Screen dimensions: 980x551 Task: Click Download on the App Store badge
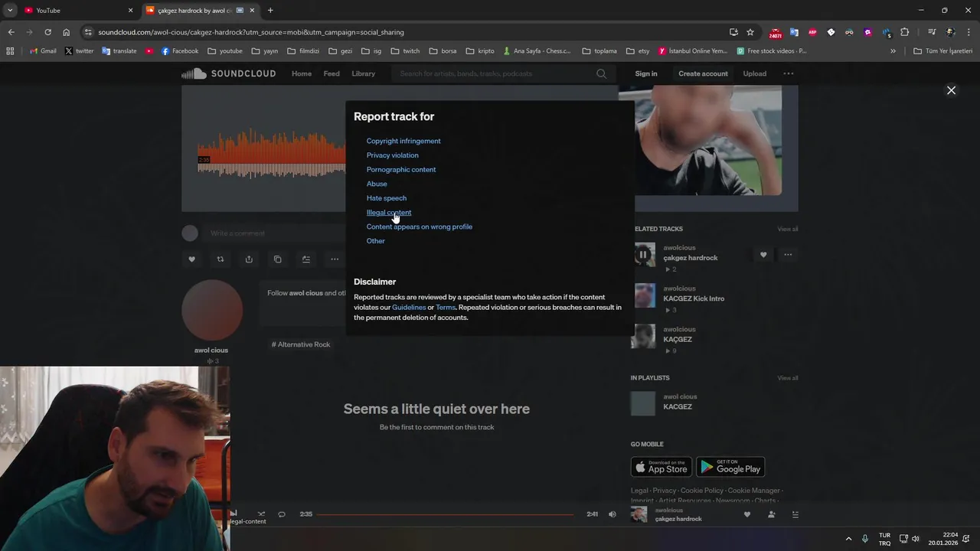pyautogui.click(x=661, y=467)
